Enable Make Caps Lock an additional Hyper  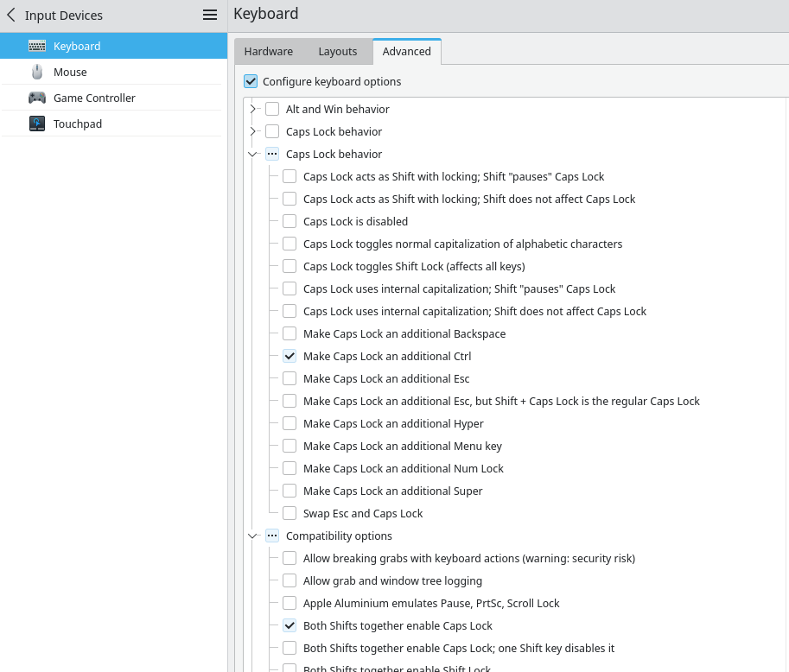[290, 423]
